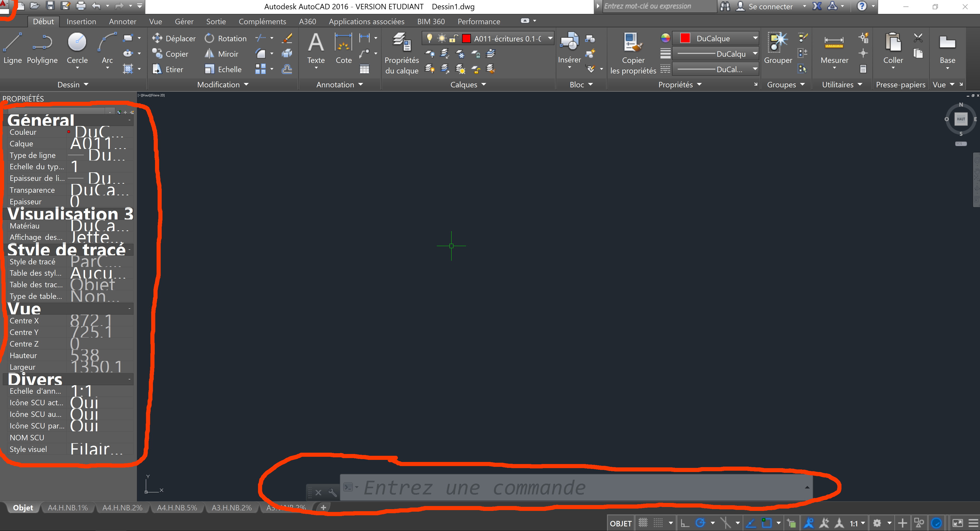Open the layer A011-écritures dropdown

click(550, 38)
